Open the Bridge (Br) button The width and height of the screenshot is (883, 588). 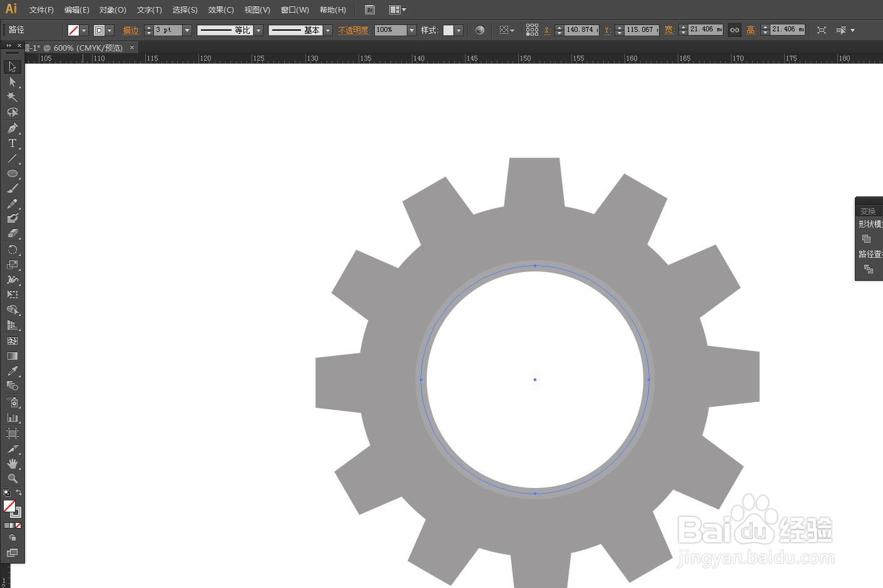point(369,9)
